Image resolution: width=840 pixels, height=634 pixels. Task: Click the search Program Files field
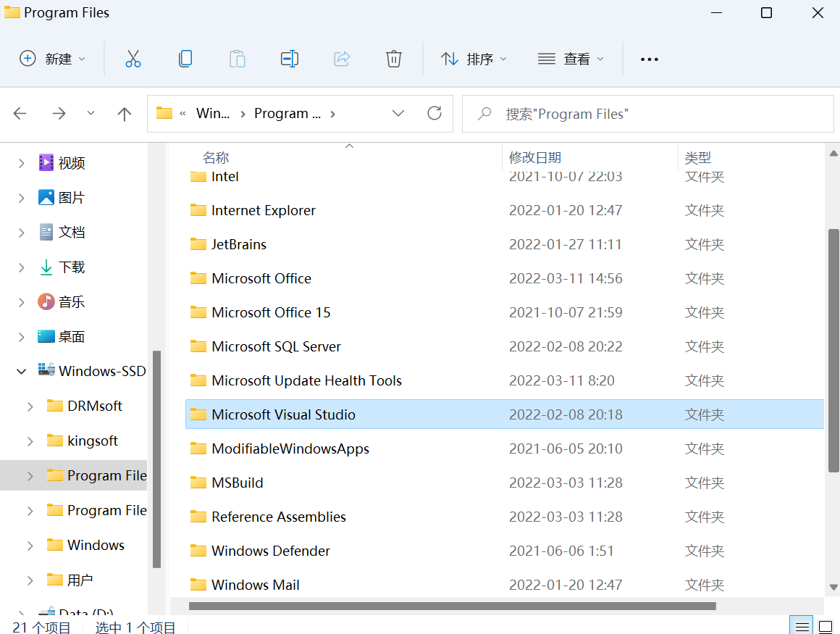[x=647, y=114]
